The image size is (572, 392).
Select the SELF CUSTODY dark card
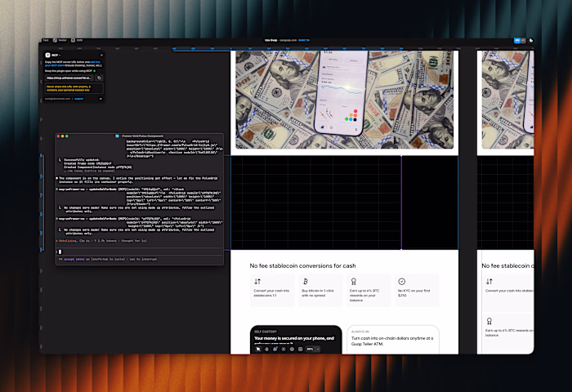point(296,340)
